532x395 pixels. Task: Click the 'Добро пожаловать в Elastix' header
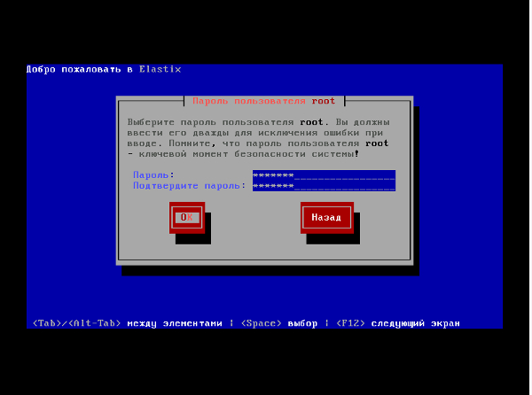[x=104, y=69]
